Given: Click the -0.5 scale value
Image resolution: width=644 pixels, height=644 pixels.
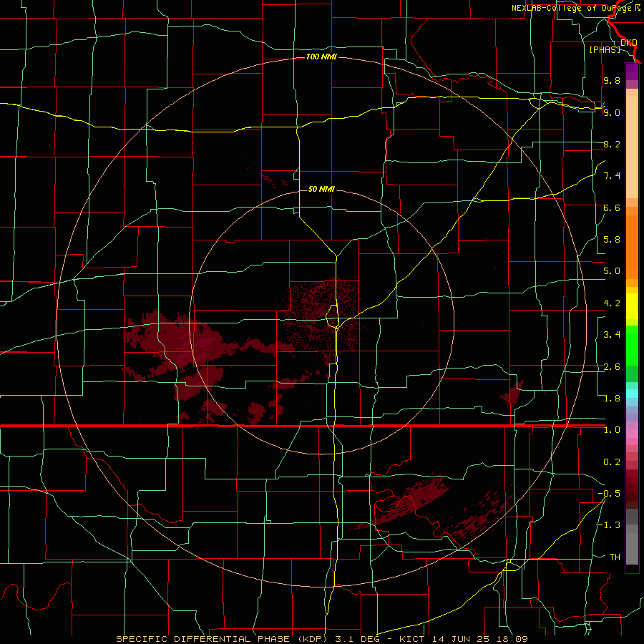Looking at the screenshot, I should click(609, 494).
